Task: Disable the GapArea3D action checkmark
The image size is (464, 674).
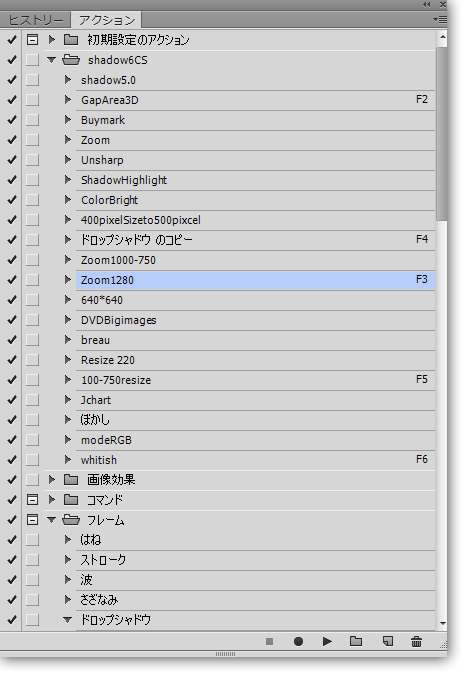Action: pos(12,100)
